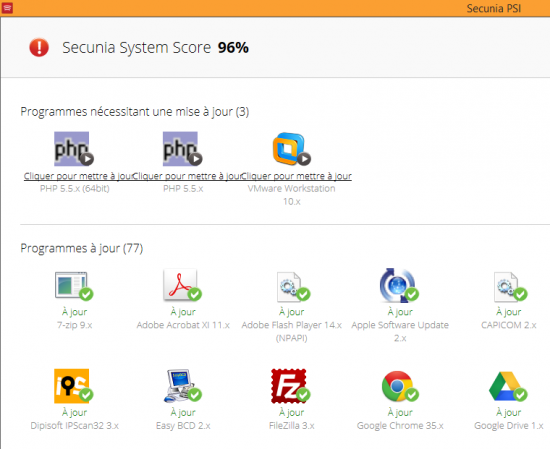Select the Apple Software Update icon

[x=399, y=285]
